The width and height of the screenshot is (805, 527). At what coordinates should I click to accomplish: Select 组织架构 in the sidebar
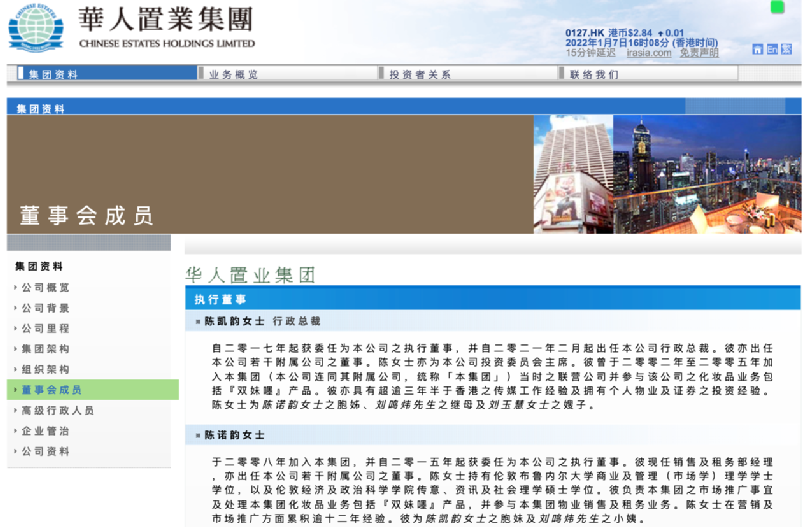46,369
